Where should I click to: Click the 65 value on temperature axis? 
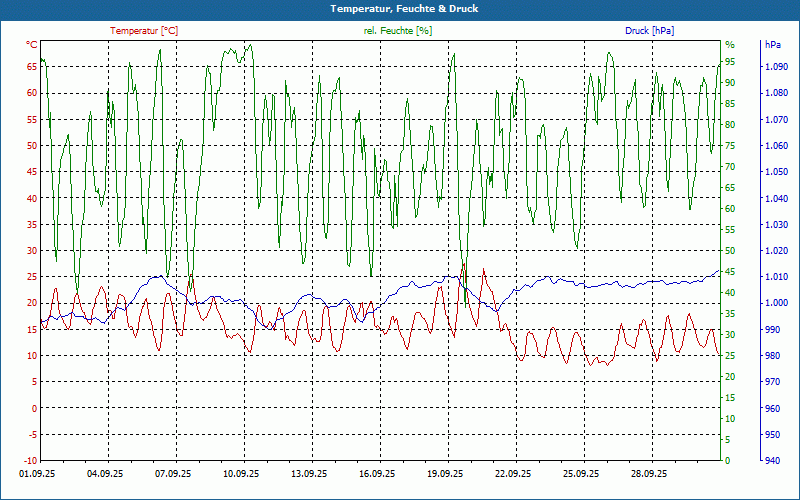pos(32,67)
